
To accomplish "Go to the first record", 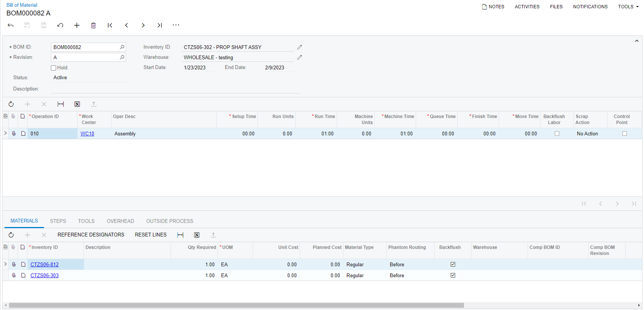I will pos(110,25).
